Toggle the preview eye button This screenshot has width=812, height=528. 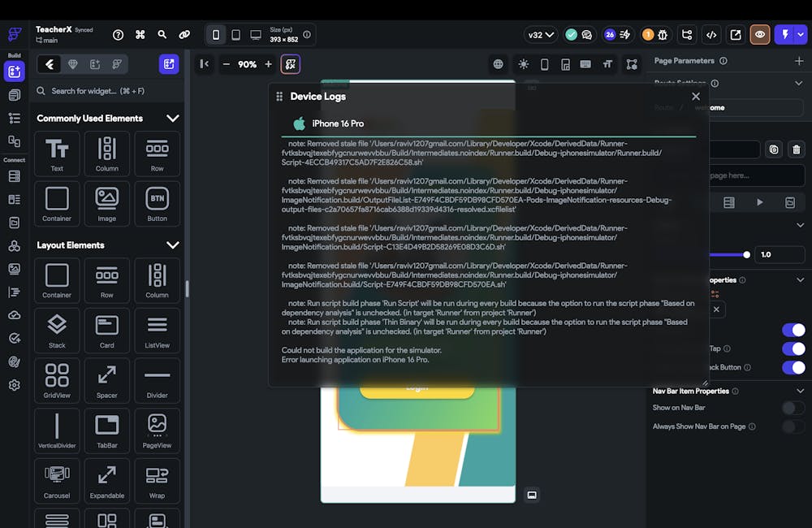pyautogui.click(x=760, y=35)
